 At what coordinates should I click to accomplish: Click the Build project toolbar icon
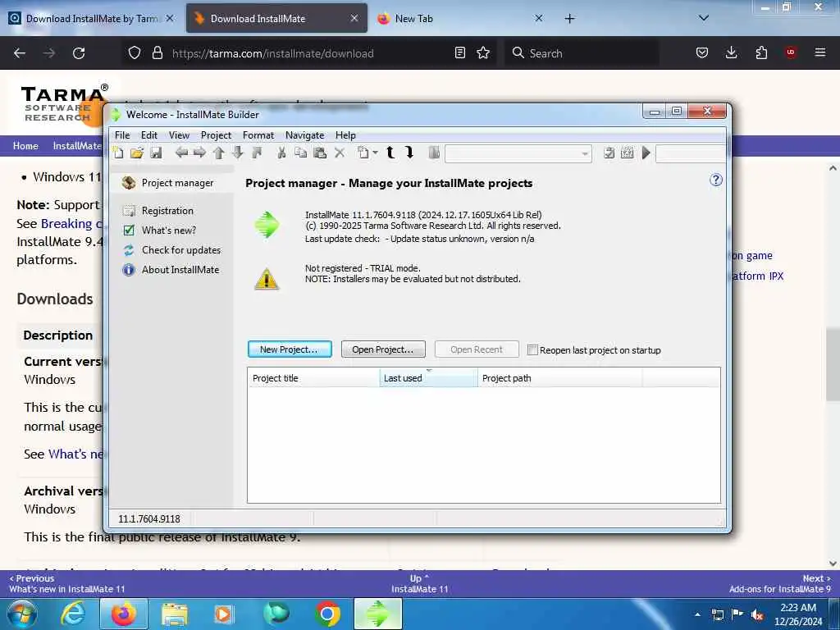[628, 153]
